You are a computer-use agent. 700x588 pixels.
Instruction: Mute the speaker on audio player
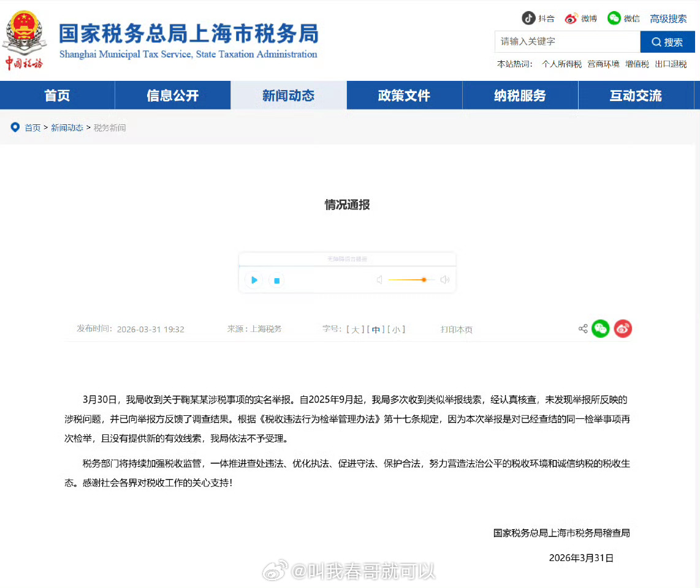(379, 279)
